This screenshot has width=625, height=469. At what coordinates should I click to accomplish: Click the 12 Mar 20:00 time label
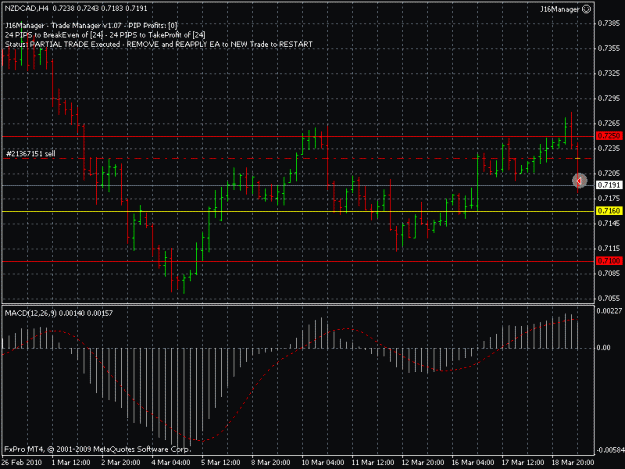[423, 462]
